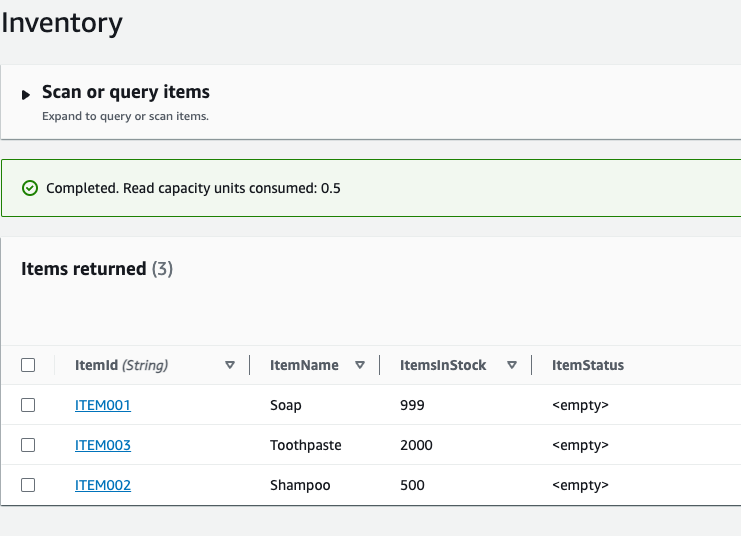Click the ItemStatus column header
Image resolution: width=741 pixels, height=536 pixels.
588,365
